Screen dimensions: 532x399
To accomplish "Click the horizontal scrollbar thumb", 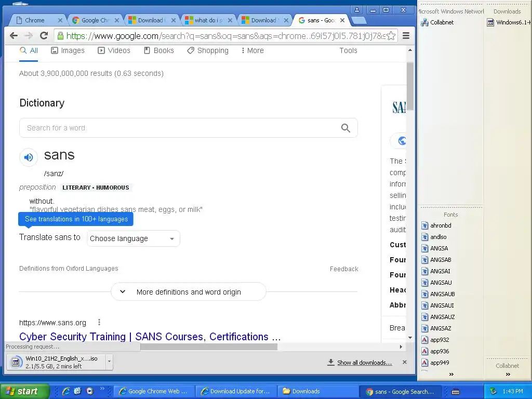I will point(209,347).
